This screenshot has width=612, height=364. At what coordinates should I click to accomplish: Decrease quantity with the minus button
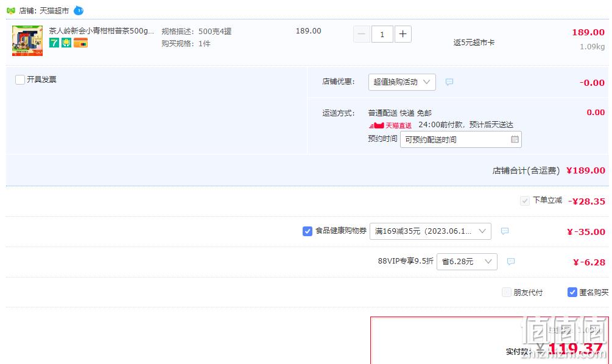[362, 34]
